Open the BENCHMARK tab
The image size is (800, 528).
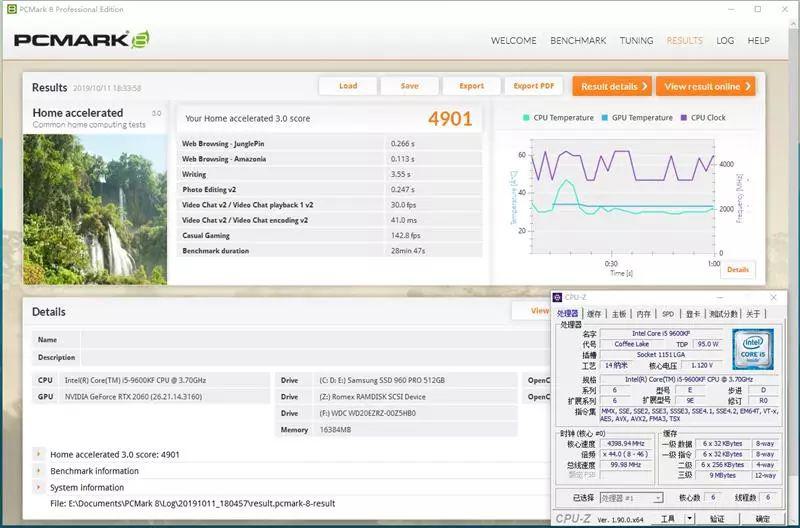click(x=578, y=40)
